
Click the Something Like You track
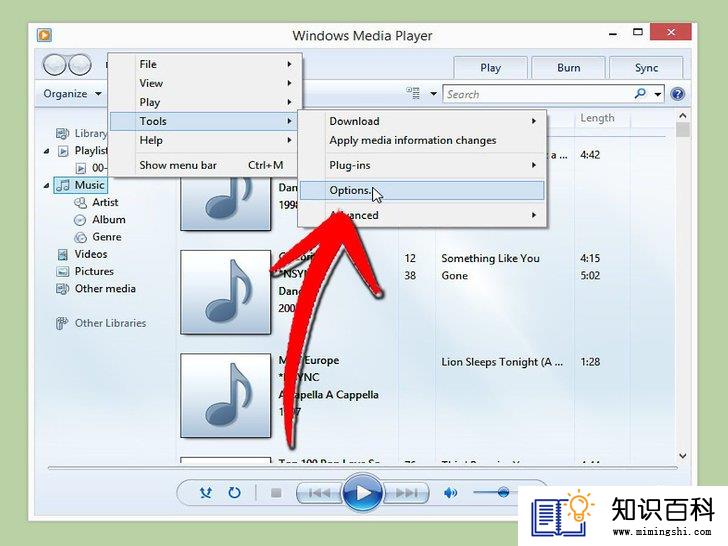point(490,258)
